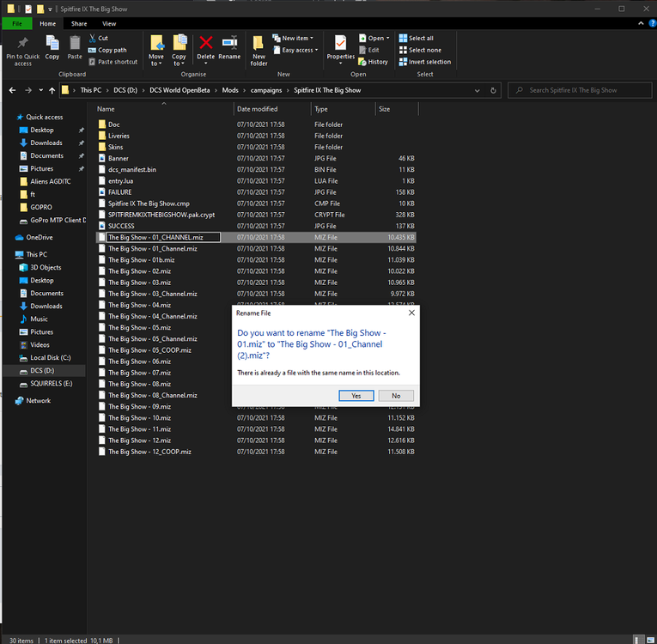
Task: Open the Edit command in ribbon
Action: pos(369,50)
